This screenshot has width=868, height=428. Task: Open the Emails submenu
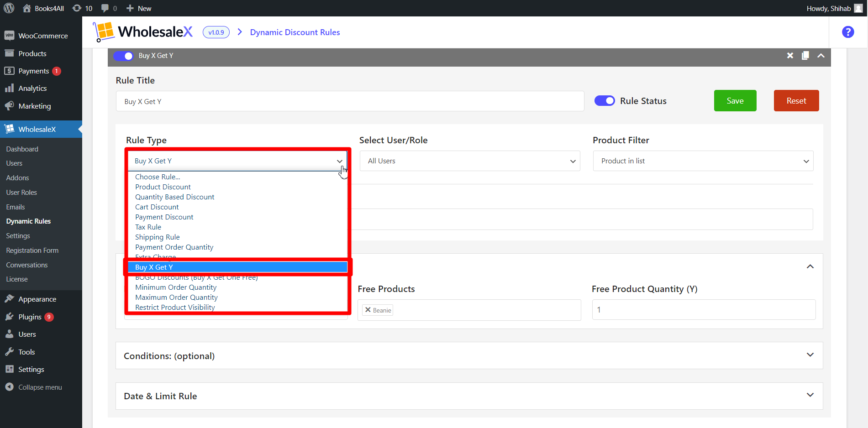(16, 207)
